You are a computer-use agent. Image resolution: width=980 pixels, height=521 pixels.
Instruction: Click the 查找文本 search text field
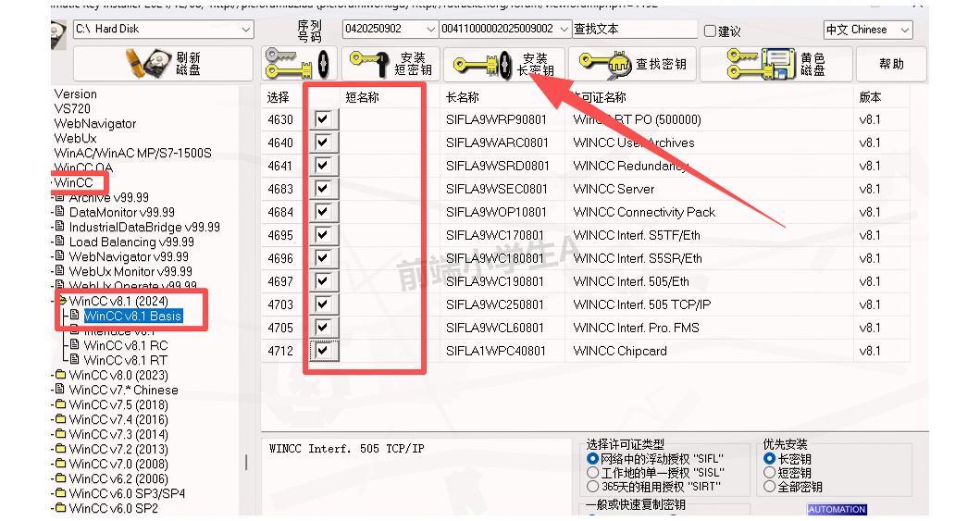(x=634, y=30)
